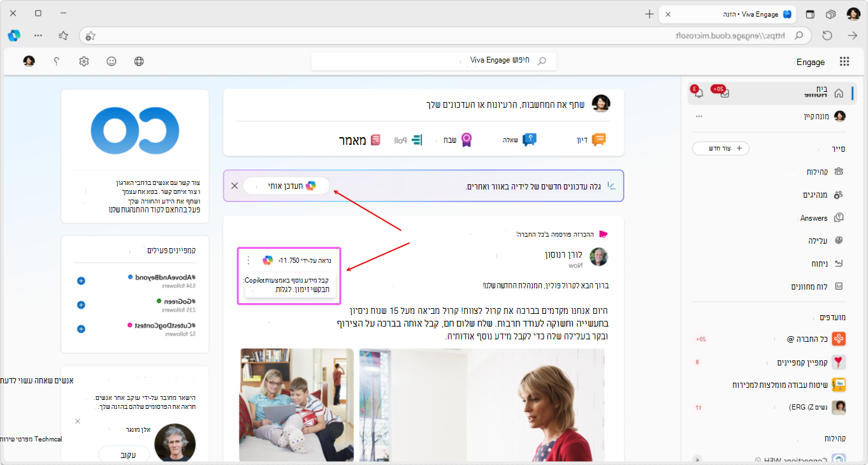Dismiss the Copilot updates banner

235,186
